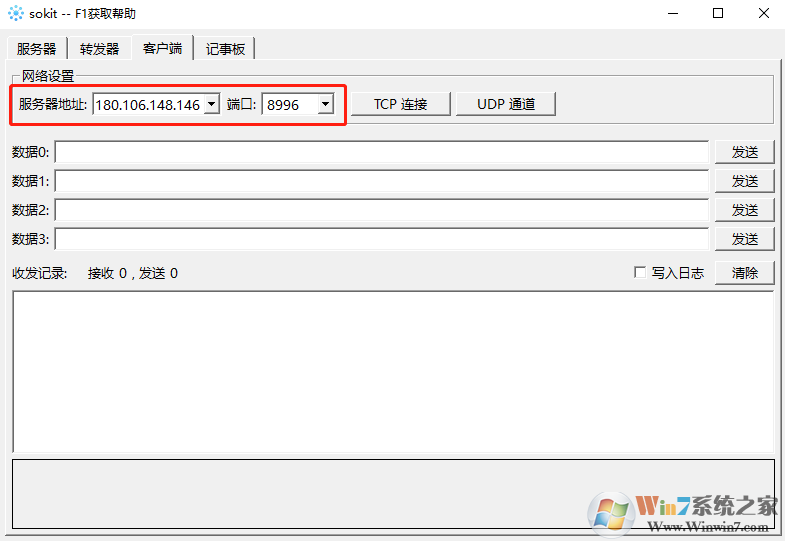Expand the 端口 dropdown arrow
Image resolution: width=785 pixels, height=541 pixels.
pyautogui.click(x=325, y=105)
